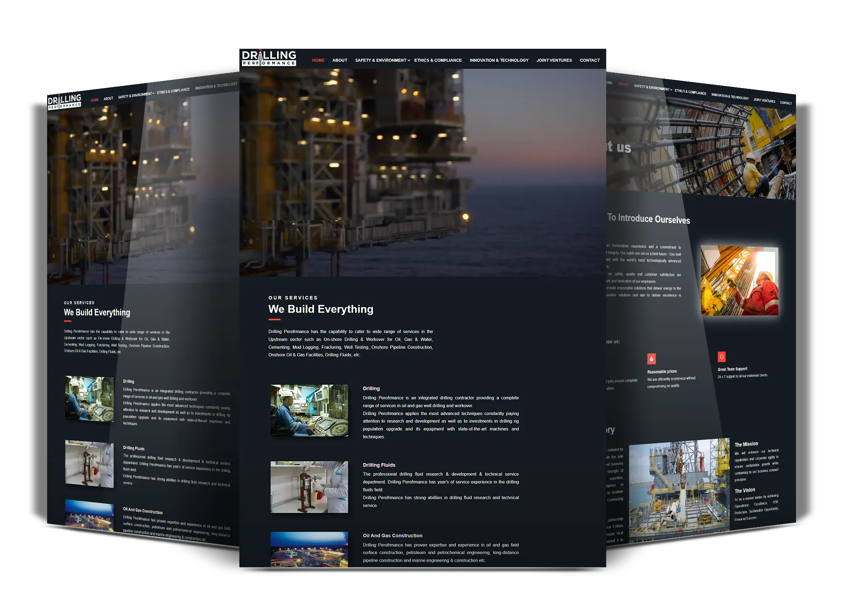Open the Drilling Fluids thumbnail on center page
This screenshot has height=616, width=846.
tap(309, 487)
